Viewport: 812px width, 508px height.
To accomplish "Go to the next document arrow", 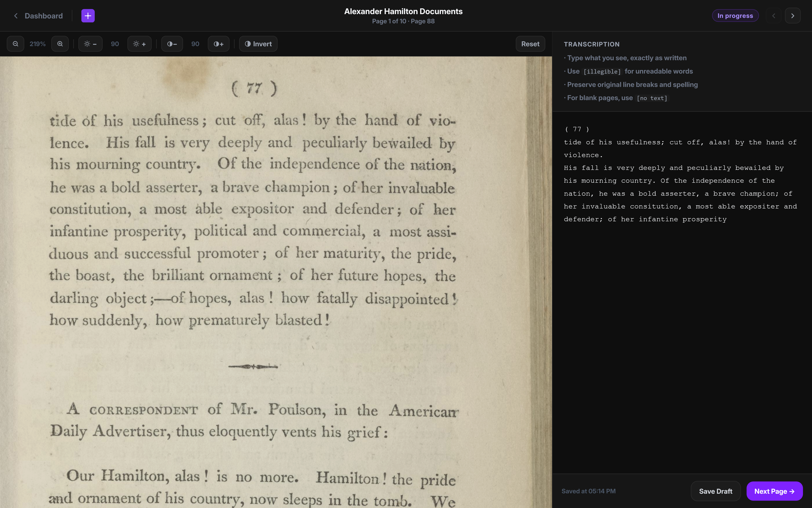I will point(792,16).
